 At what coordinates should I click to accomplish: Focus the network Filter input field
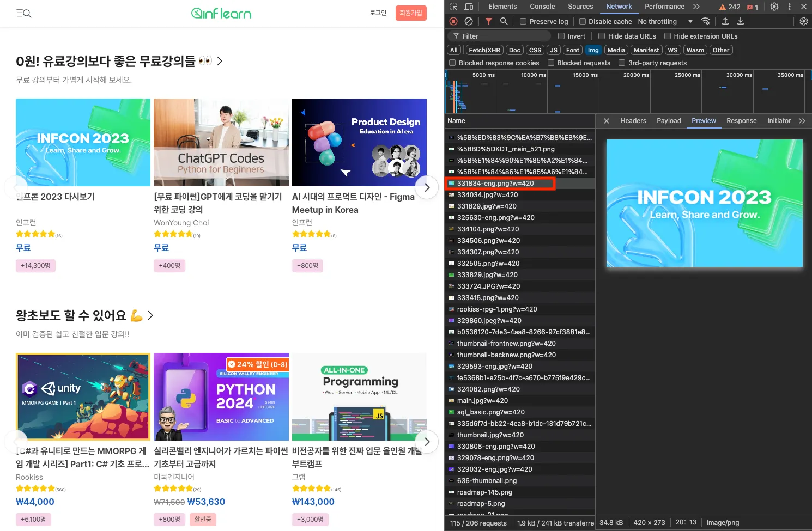coord(499,36)
